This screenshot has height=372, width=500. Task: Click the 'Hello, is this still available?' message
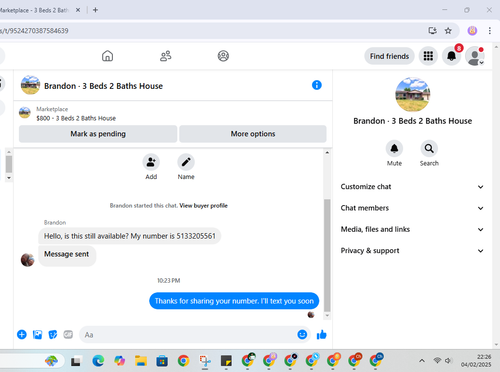[130, 236]
